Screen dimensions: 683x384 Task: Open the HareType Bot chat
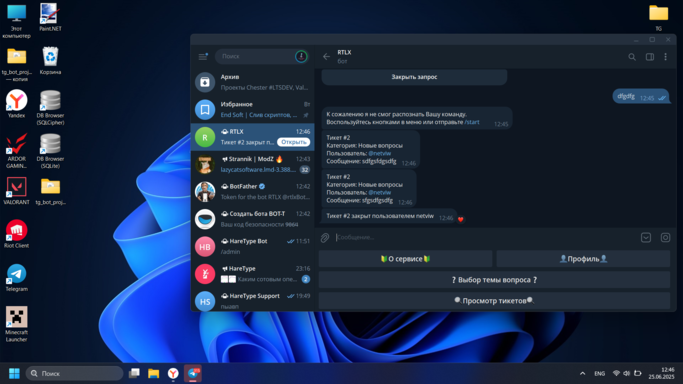[x=253, y=246]
